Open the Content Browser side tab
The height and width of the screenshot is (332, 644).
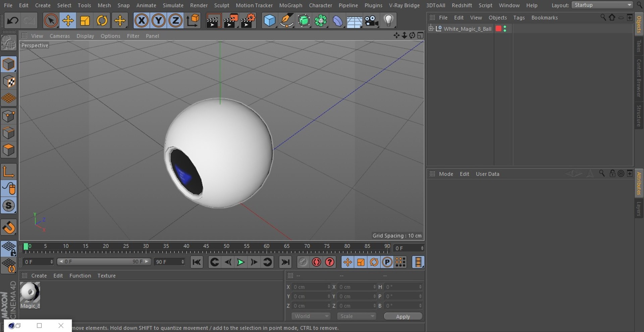tap(639, 78)
